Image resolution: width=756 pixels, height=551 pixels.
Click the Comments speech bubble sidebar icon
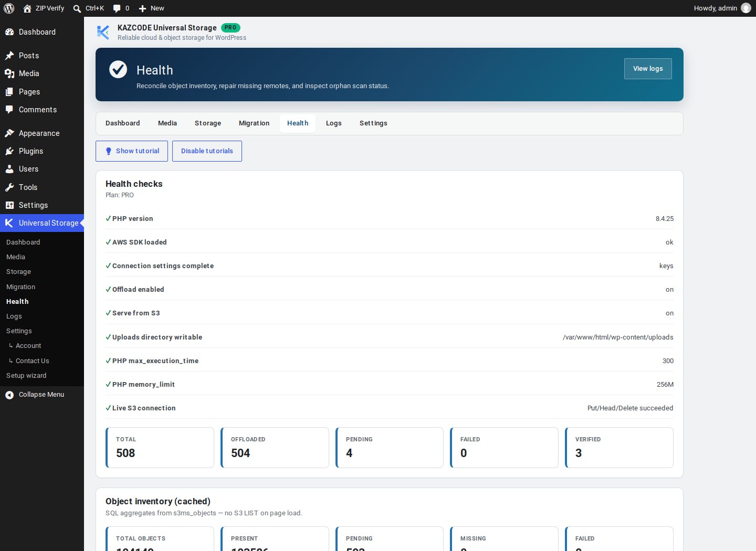(x=9, y=110)
